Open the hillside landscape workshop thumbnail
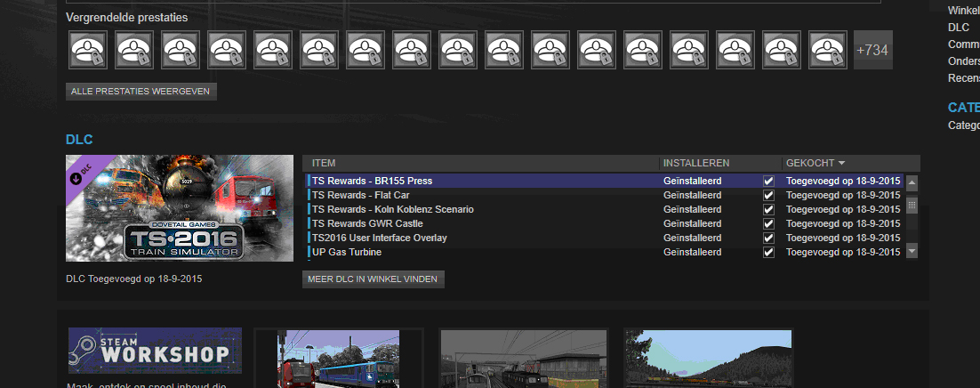Viewport: 980px width, 388px height. [708, 360]
